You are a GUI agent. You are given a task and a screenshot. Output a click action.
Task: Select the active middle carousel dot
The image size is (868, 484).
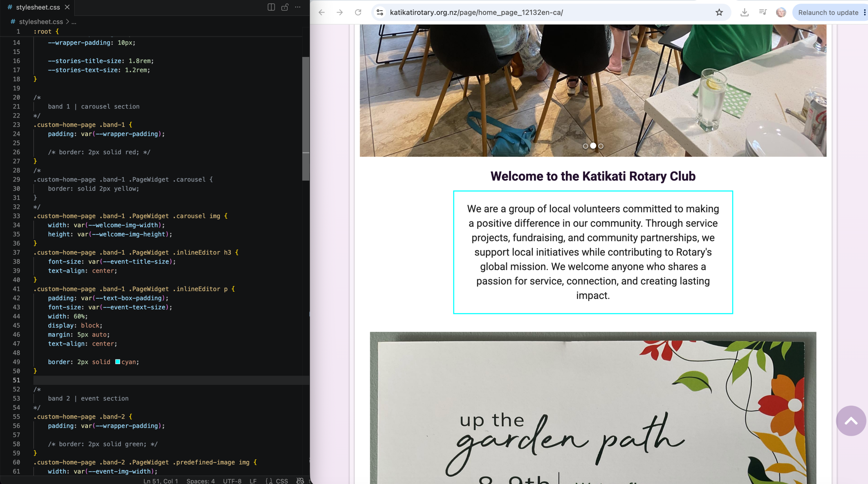click(x=593, y=146)
